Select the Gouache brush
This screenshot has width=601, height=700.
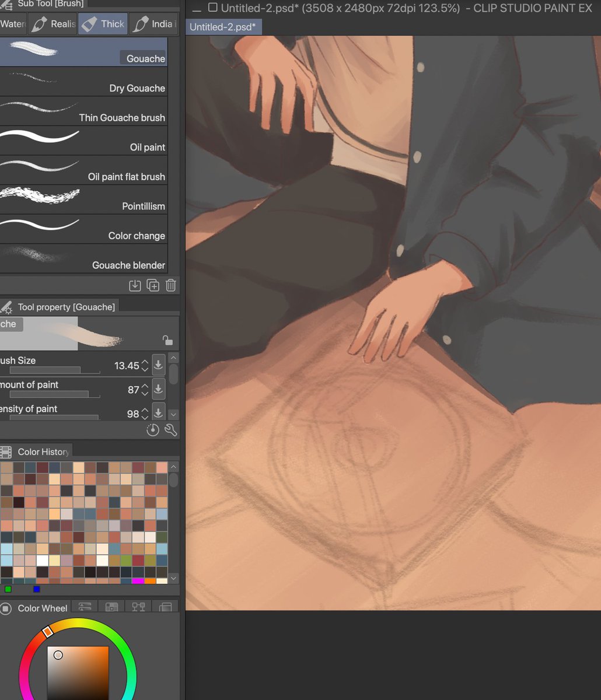pyautogui.click(x=83, y=51)
